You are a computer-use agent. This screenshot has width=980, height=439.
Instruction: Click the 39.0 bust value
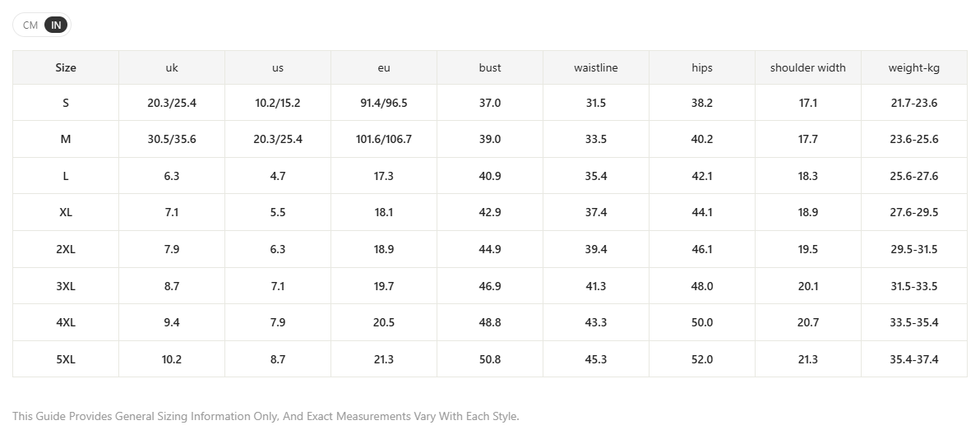490,139
